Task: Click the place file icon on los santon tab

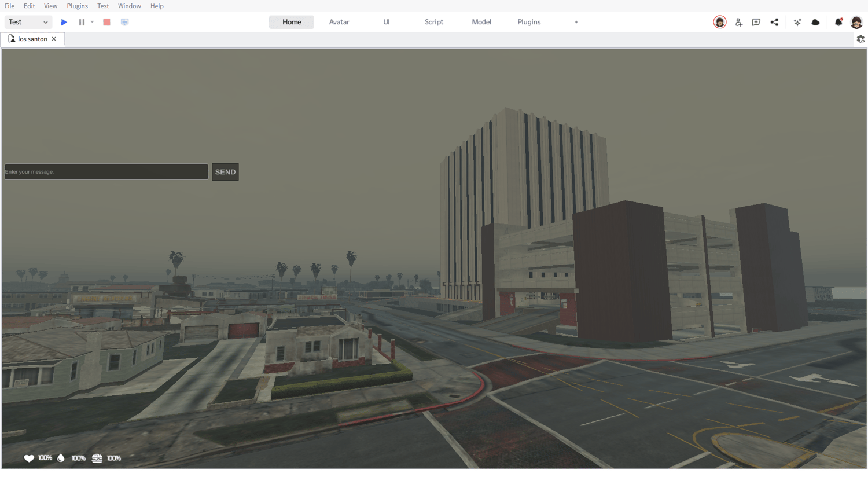Action: 12,39
